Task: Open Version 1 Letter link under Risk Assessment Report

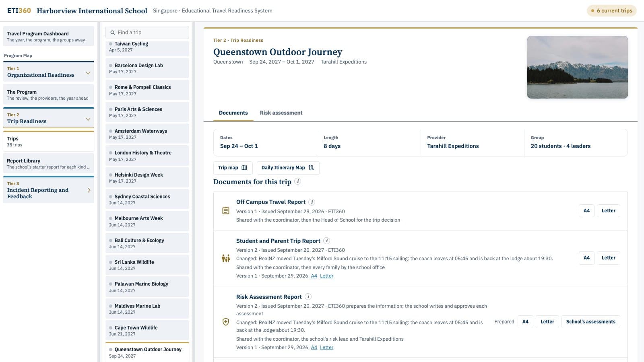Action: (x=326, y=348)
